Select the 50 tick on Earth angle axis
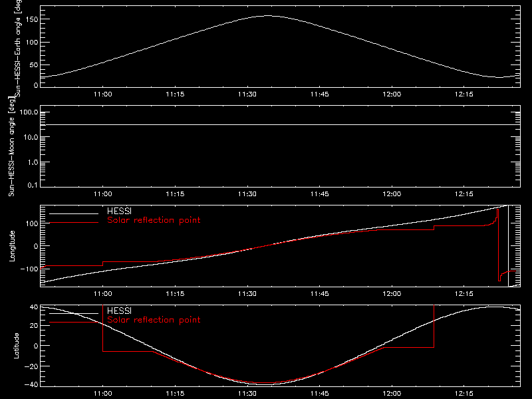Screen dimensions: 532x399 coord(34,65)
